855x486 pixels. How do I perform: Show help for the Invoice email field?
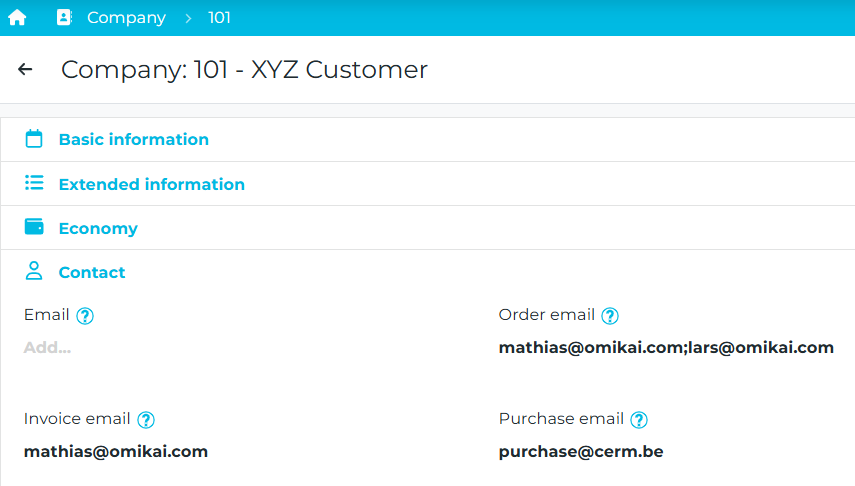coord(146,420)
